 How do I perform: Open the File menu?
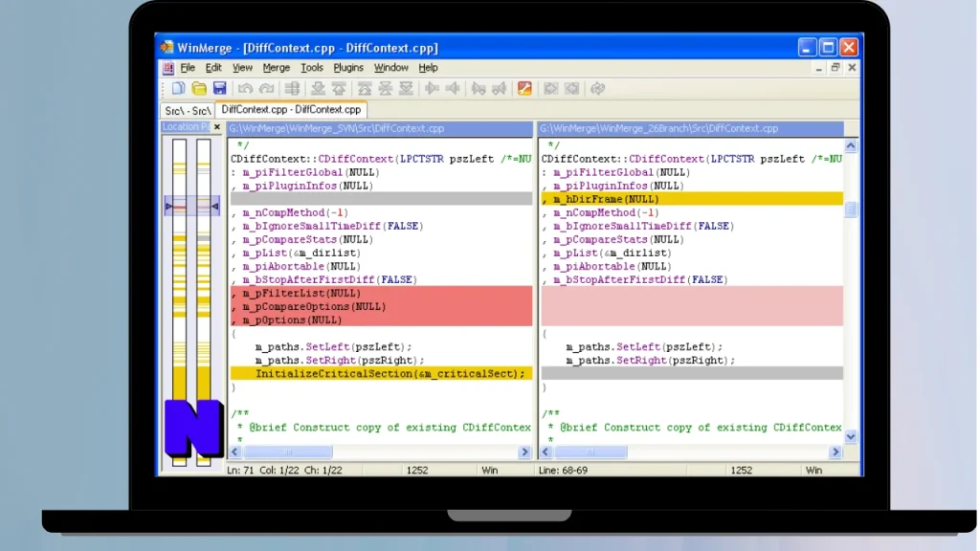click(x=188, y=68)
